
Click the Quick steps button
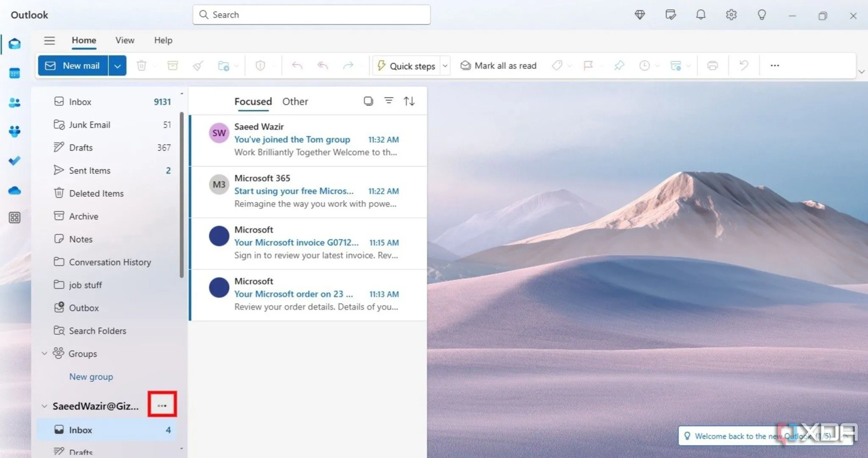click(x=407, y=66)
